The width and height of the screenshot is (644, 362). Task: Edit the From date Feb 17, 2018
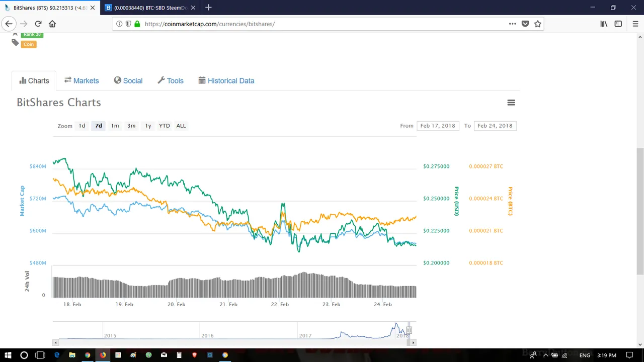point(438,126)
